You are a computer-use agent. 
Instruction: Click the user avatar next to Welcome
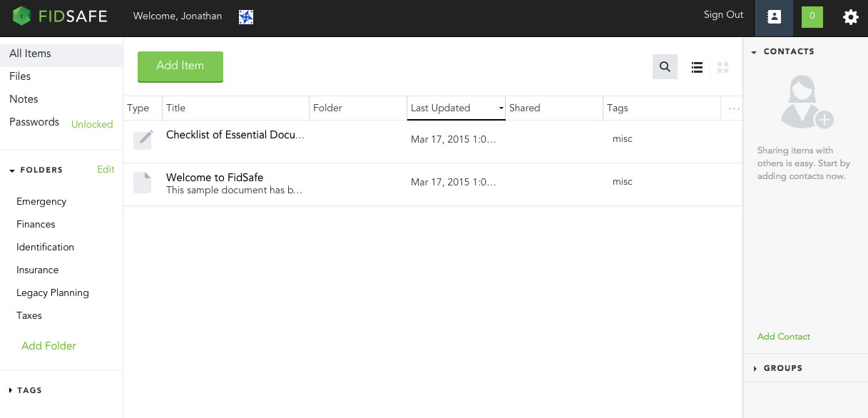coord(246,17)
